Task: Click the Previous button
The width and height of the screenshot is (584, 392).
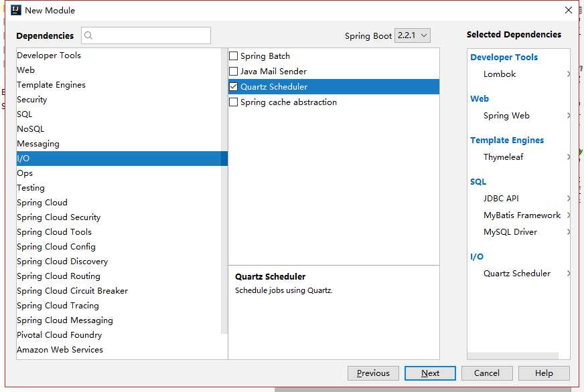Action: (373, 373)
